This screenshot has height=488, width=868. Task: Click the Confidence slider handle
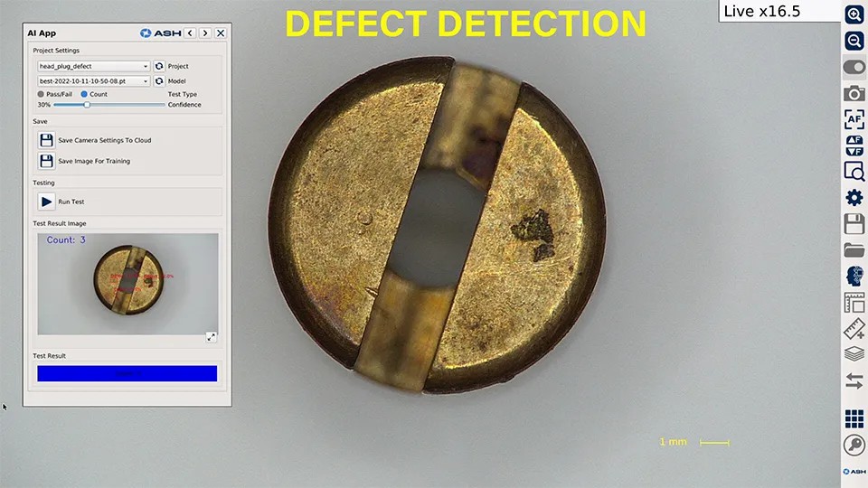[x=87, y=105]
